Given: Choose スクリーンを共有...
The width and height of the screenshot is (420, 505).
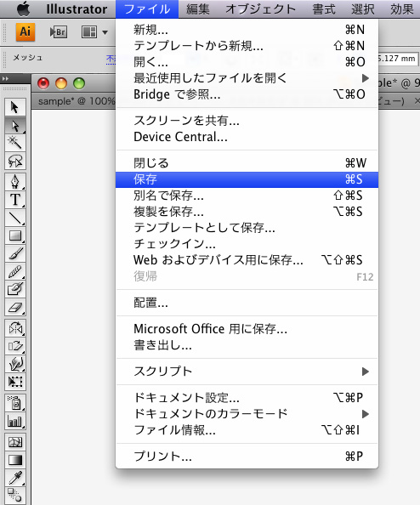Looking at the screenshot, I should [247, 121].
